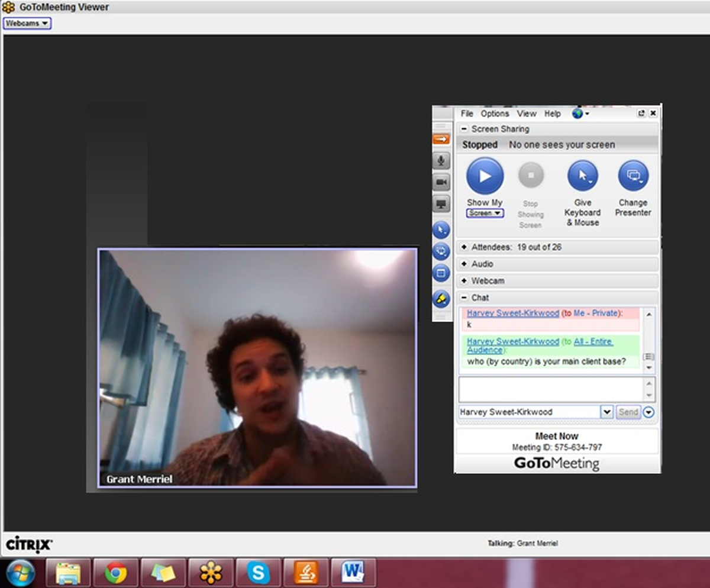Click the Meet Now title text
710x588 pixels.
click(557, 437)
